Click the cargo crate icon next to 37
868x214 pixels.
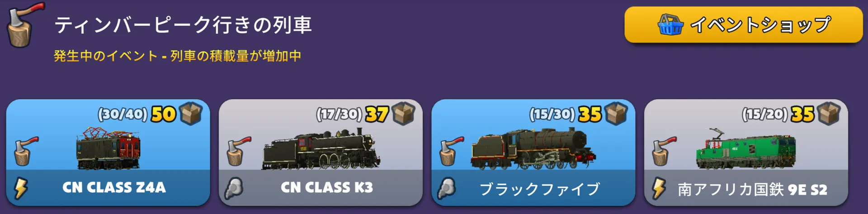pos(404,113)
